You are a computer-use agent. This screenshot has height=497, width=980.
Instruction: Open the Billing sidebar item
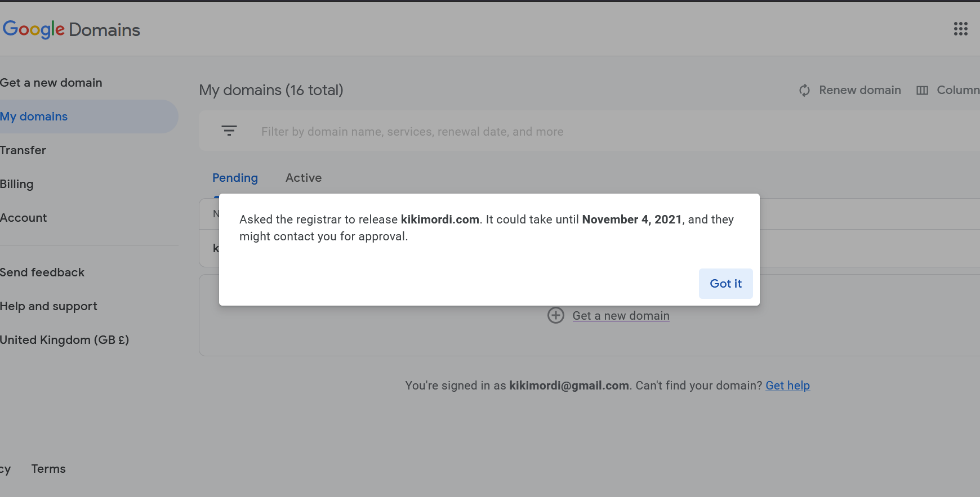point(17,184)
